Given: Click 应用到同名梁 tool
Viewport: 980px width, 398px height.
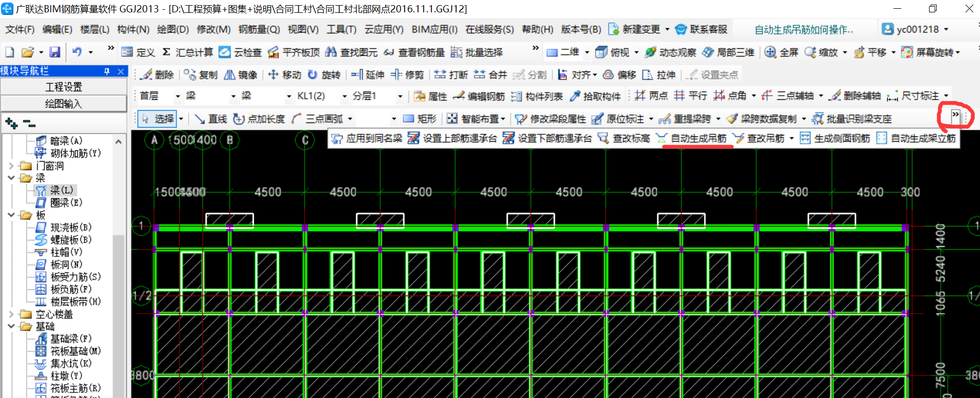Looking at the screenshot, I should (366, 139).
